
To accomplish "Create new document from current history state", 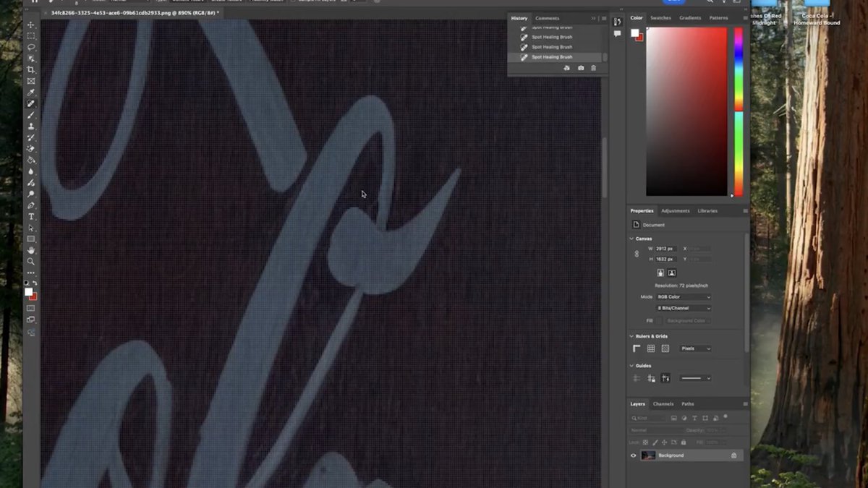I will (x=567, y=68).
